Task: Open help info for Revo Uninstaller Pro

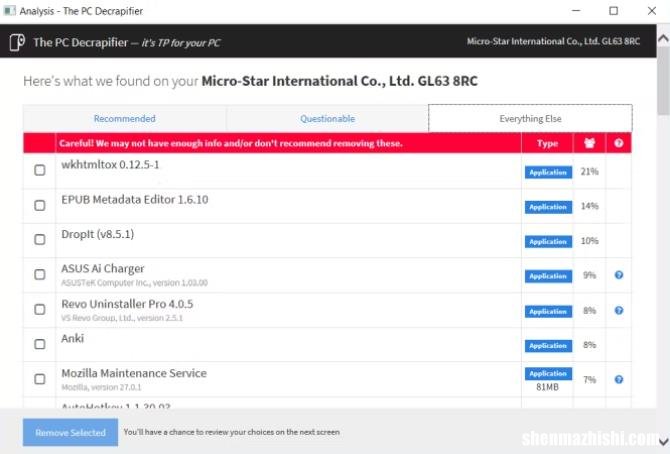Action: pos(618,310)
